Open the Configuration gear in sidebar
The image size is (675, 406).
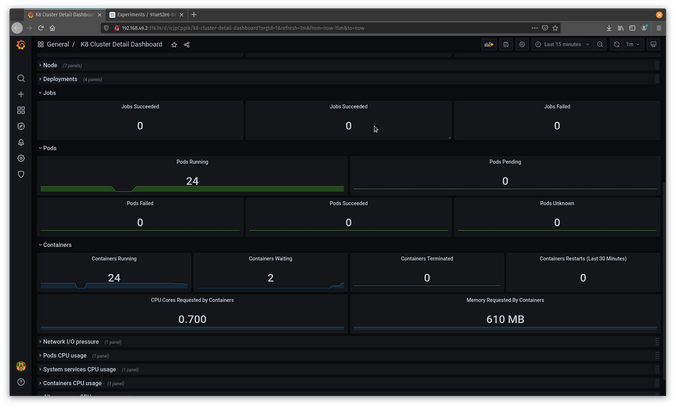point(21,158)
